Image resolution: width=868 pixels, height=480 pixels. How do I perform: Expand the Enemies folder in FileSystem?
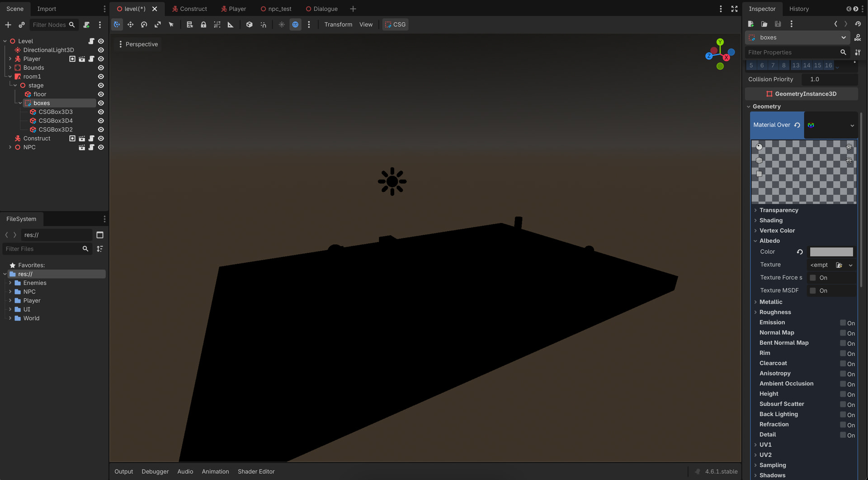(10, 283)
